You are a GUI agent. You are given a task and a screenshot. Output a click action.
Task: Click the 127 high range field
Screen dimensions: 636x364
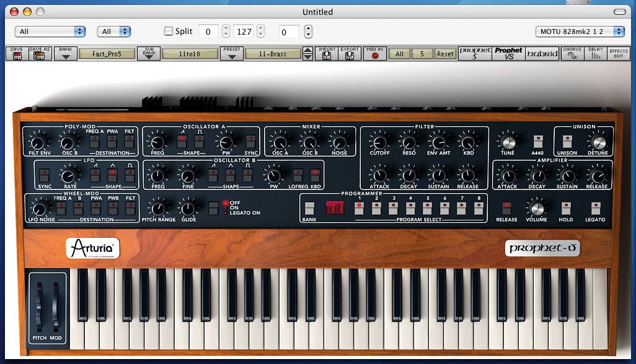point(244,31)
